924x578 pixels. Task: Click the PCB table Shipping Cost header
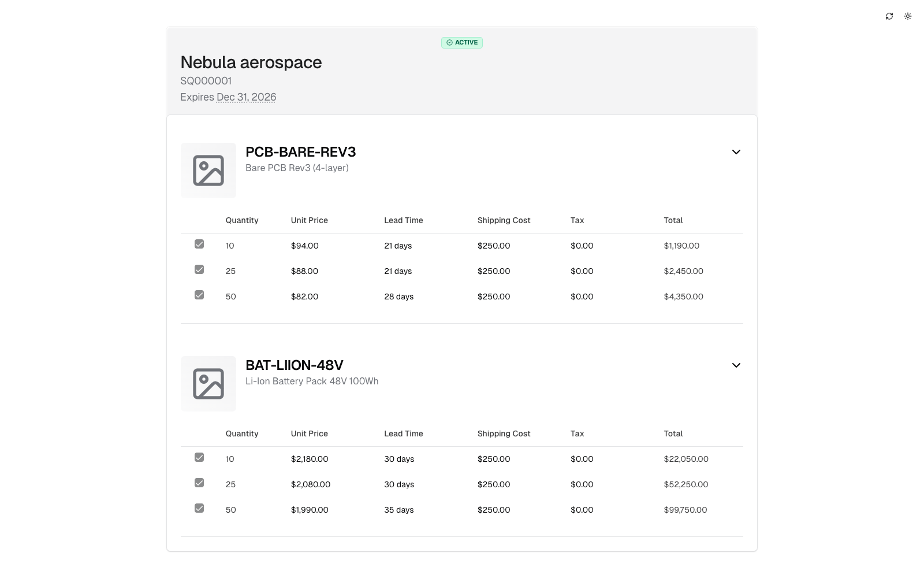coord(504,220)
